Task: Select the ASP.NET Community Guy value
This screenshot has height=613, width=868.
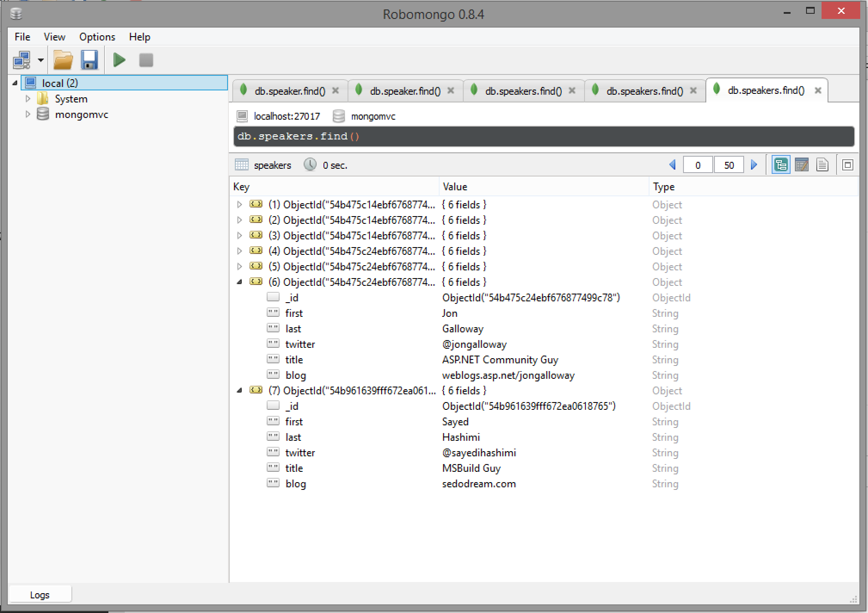Action: (x=500, y=359)
